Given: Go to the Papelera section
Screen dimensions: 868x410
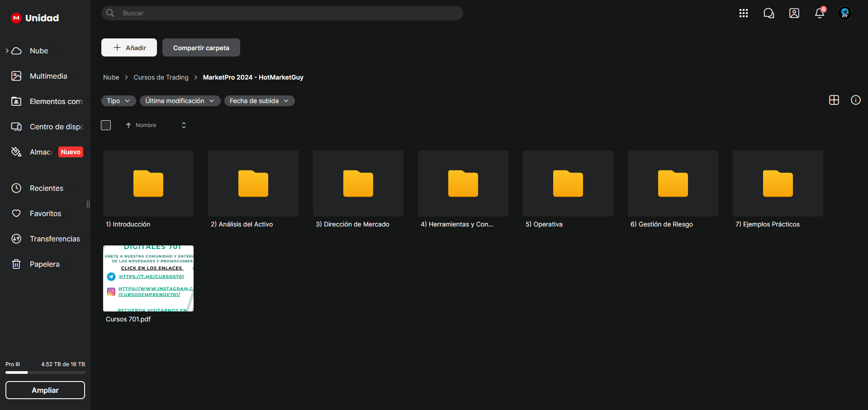Looking at the screenshot, I should [45, 264].
